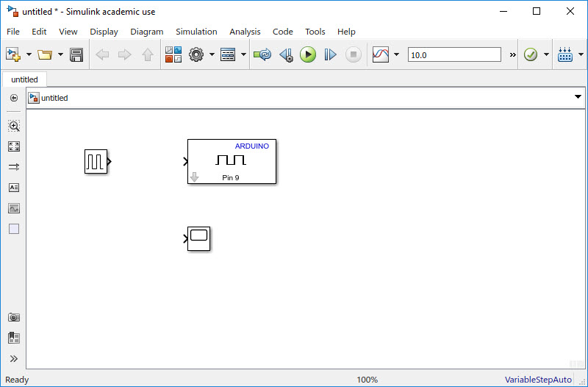The height and width of the screenshot is (387, 588).
Task: Open the Diagram menu
Action: [x=146, y=32]
